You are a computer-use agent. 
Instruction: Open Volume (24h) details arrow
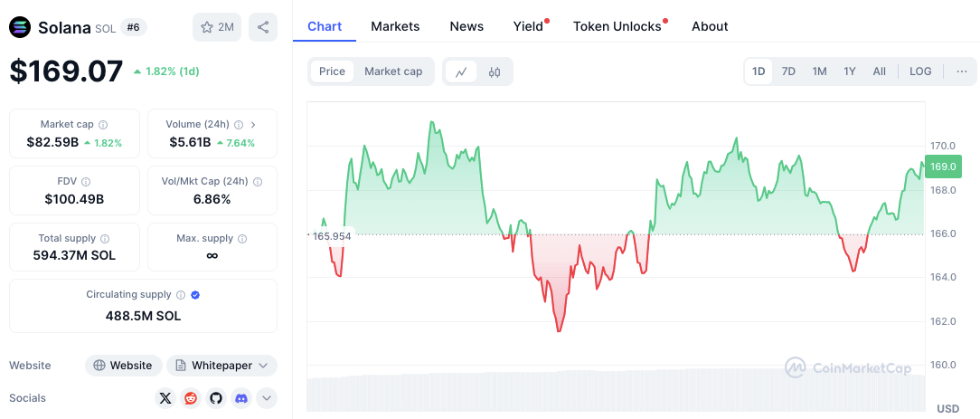pos(252,124)
